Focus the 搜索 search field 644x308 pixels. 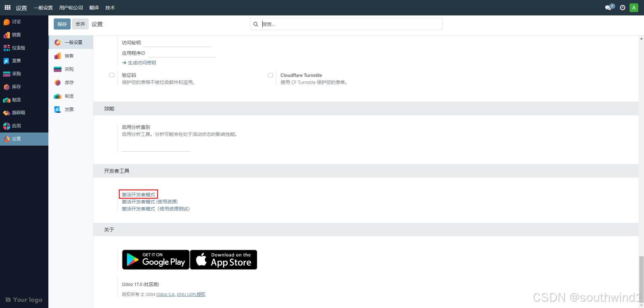[351, 24]
